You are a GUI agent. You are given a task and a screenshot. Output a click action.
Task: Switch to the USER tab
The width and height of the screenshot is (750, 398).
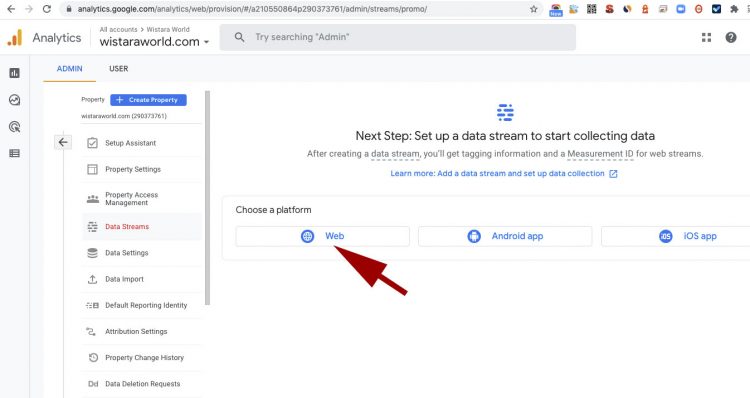point(119,68)
